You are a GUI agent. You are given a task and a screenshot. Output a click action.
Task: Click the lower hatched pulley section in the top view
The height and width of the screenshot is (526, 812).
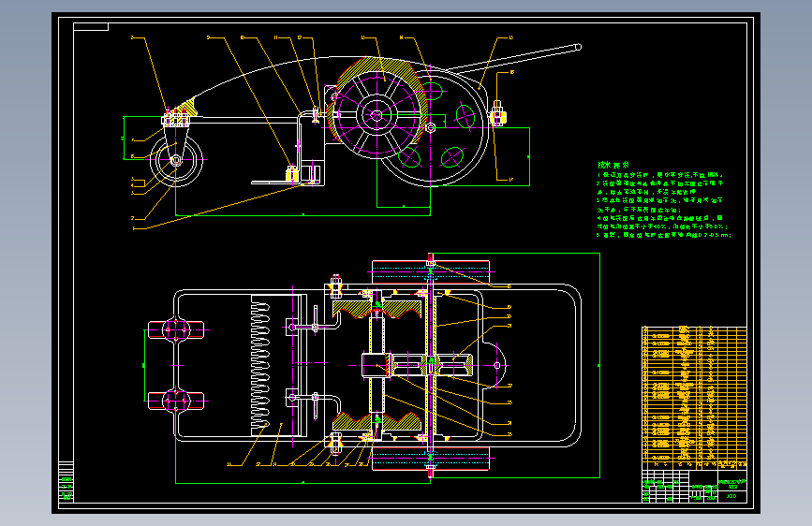click(x=376, y=421)
